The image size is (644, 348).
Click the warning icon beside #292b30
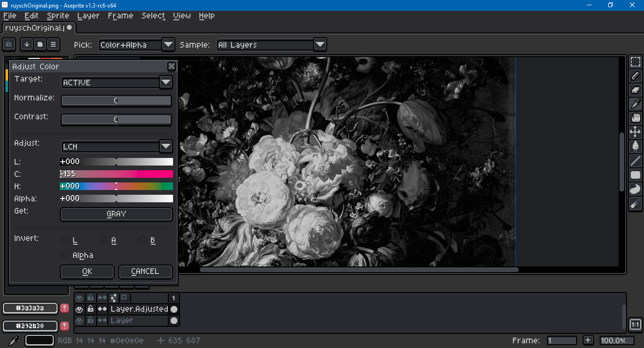coord(65,326)
